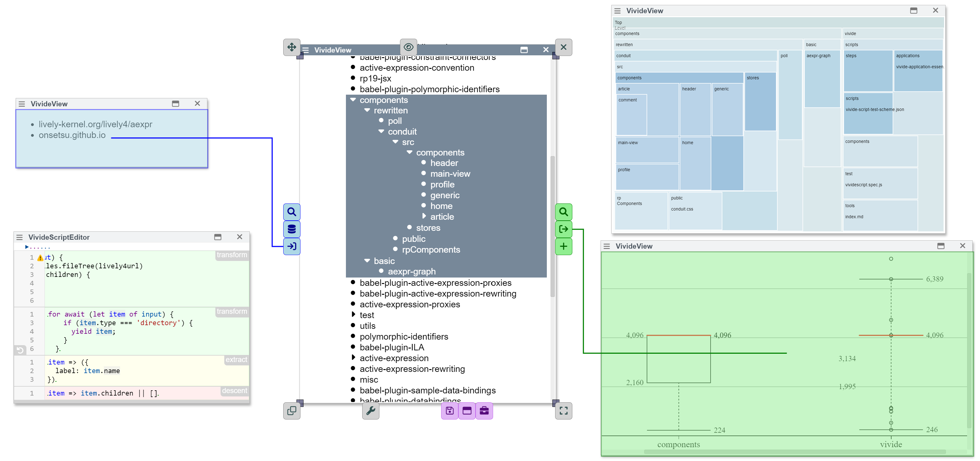Click the blue database script icon
Screen dimensions: 980x461
(x=292, y=229)
